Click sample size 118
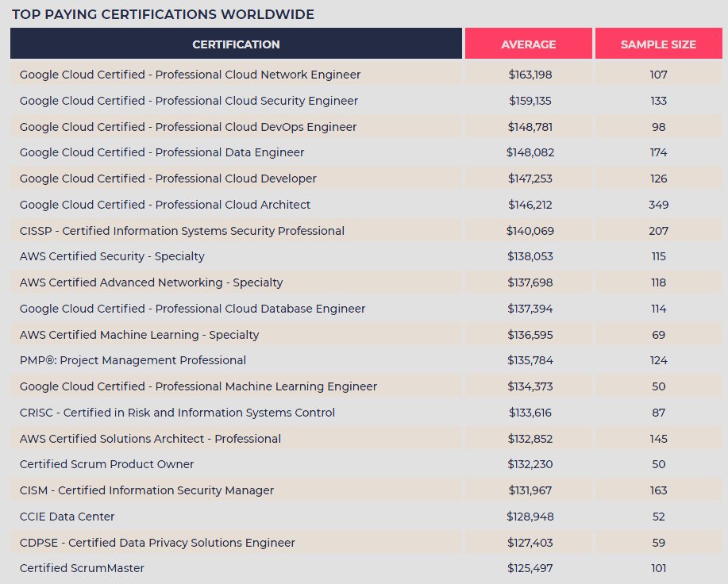The image size is (728, 584). pos(658,282)
